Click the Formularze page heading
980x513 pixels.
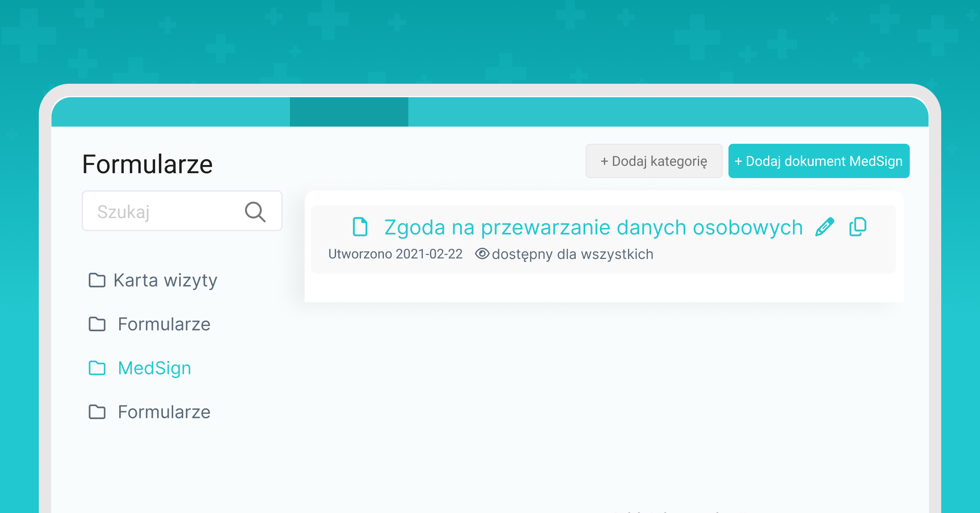147,164
